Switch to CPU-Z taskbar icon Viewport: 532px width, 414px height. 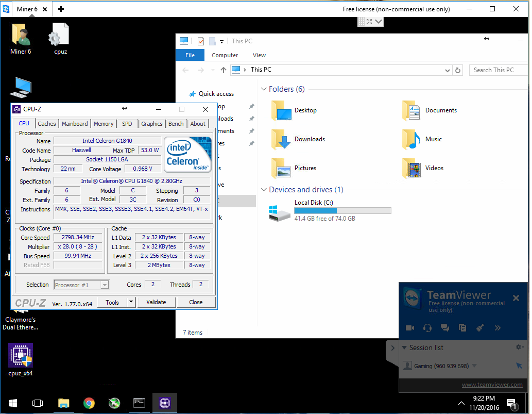165,403
